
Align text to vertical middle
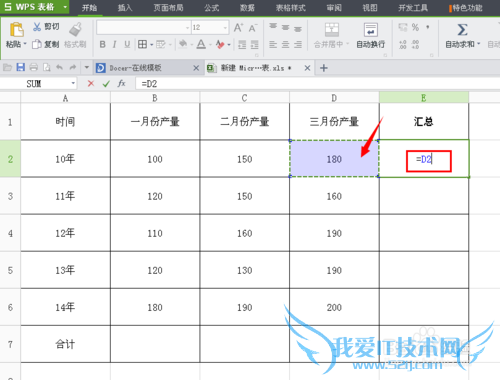click(x=286, y=27)
